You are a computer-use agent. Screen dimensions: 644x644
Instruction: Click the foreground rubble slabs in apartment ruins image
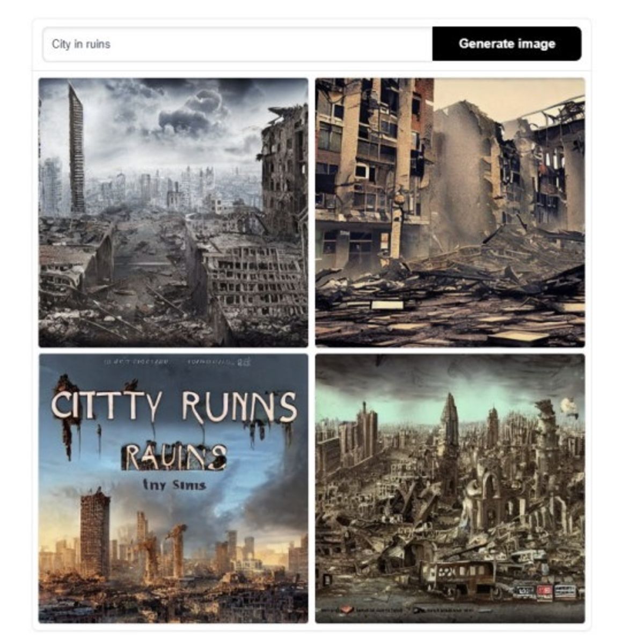click(450, 309)
